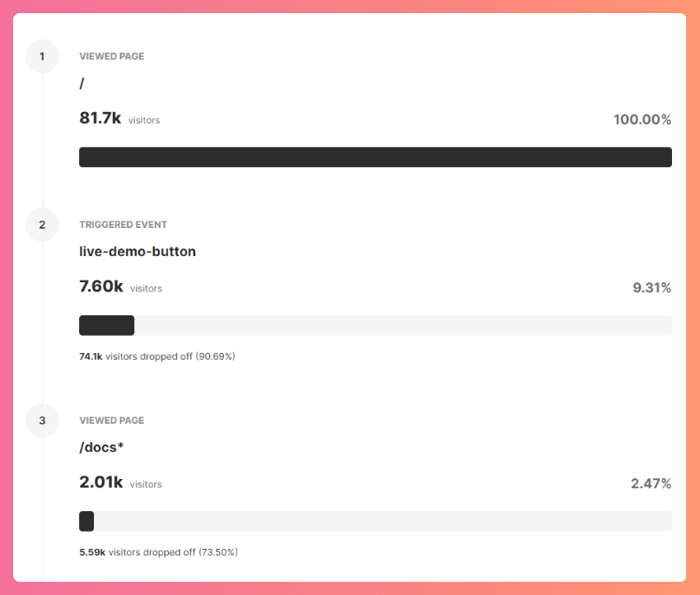Click the step 3 circle marker
The height and width of the screenshot is (595, 700).
(42, 421)
